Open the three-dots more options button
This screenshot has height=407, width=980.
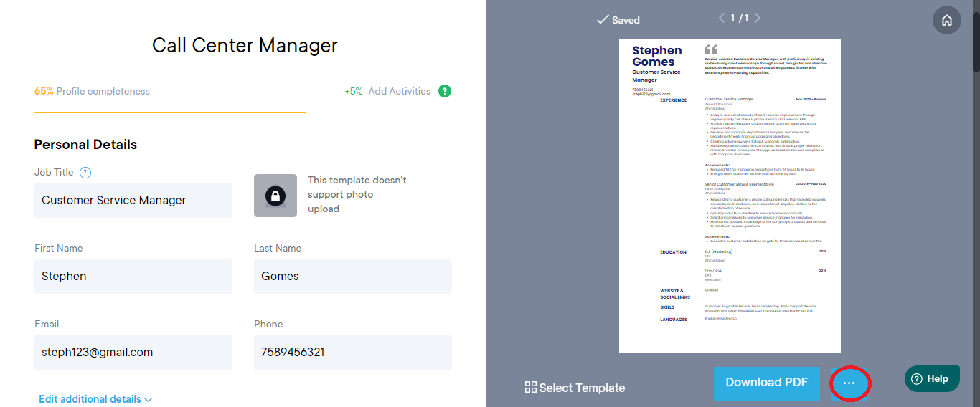click(x=849, y=383)
